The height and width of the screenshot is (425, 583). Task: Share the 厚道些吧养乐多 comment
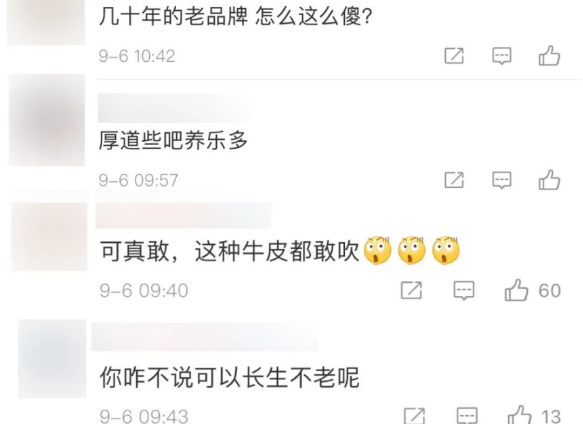(x=454, y=180)
